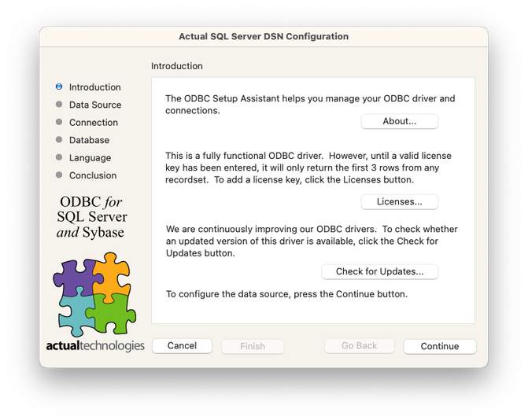The width and height of the screenshot is (528, 420).
Task: Click the gray Database step bullet
Action: (x=59, y=140)
